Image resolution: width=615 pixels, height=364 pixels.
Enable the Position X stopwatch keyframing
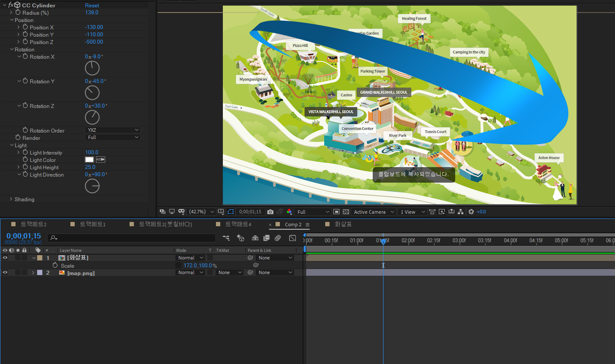[25, 27]
